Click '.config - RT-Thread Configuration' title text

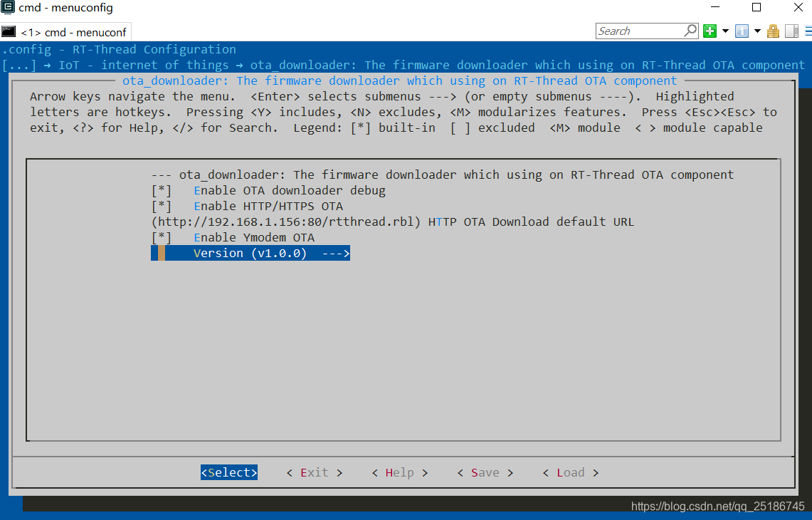pyautogui.click(x=119, y=49)
